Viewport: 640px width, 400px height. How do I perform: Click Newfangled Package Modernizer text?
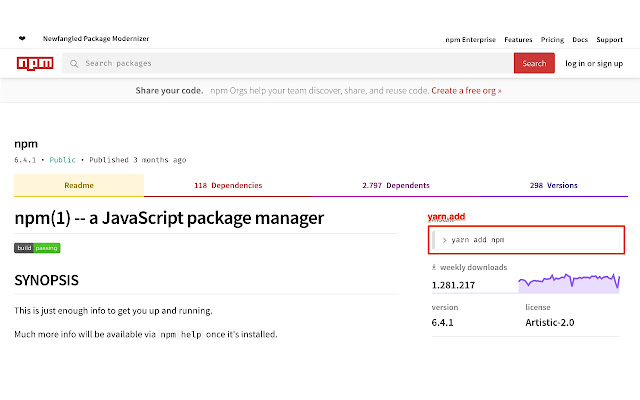[96, 38]
